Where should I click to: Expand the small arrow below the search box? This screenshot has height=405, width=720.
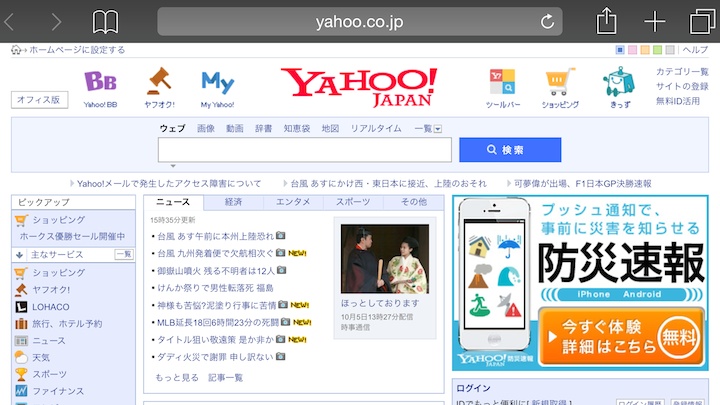click(173, 166)
